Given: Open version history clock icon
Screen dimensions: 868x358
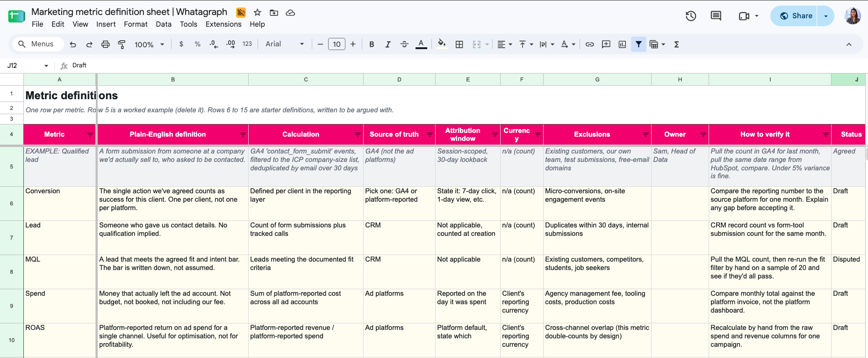Looking at the screenshot, I should 691,16.
